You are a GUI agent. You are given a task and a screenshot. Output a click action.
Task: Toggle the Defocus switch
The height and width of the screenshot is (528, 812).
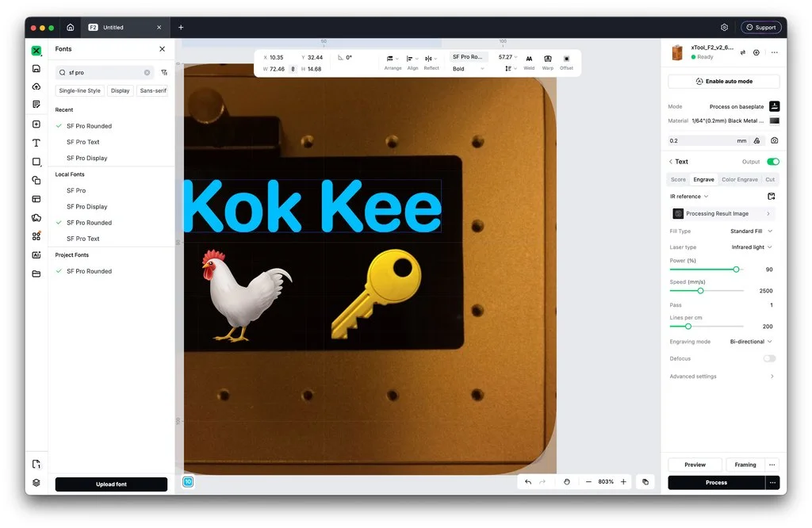click(769, 358)
